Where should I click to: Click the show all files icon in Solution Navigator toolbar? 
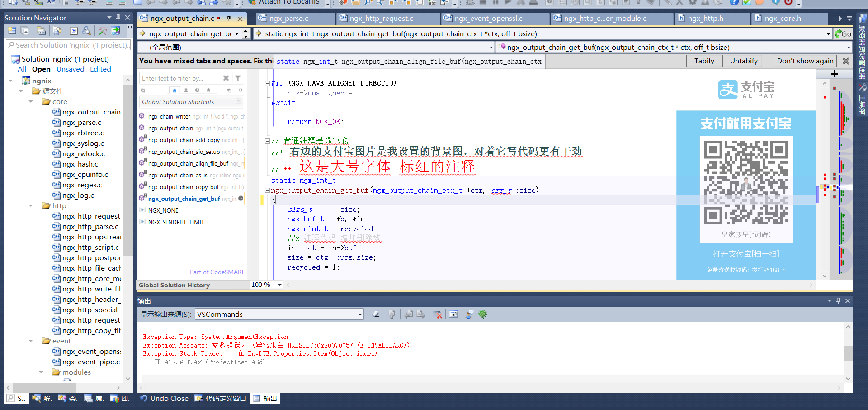[41, 31]
